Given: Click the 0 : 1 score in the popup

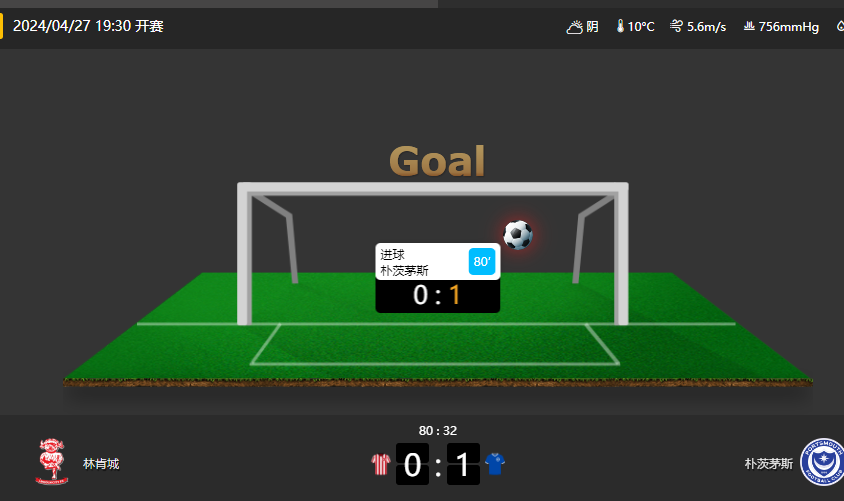Looking at the screenshot, I should point(437,295).
